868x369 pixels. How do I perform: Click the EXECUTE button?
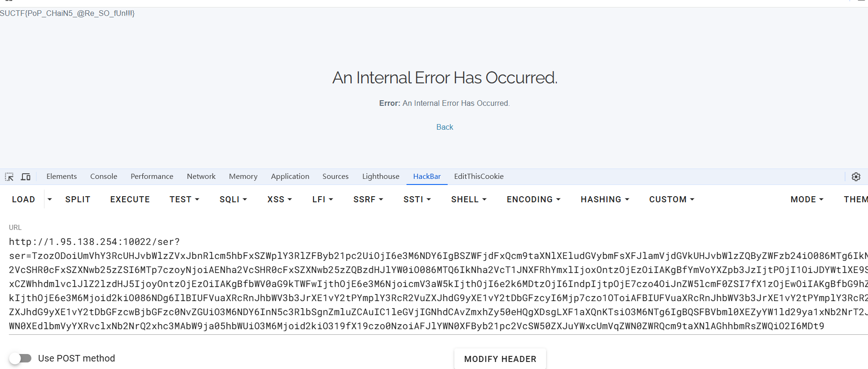(x=130, y=199)
